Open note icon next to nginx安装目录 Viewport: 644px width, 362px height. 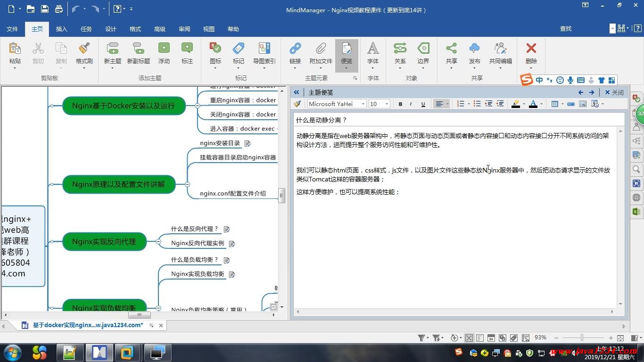click(248, 143)
